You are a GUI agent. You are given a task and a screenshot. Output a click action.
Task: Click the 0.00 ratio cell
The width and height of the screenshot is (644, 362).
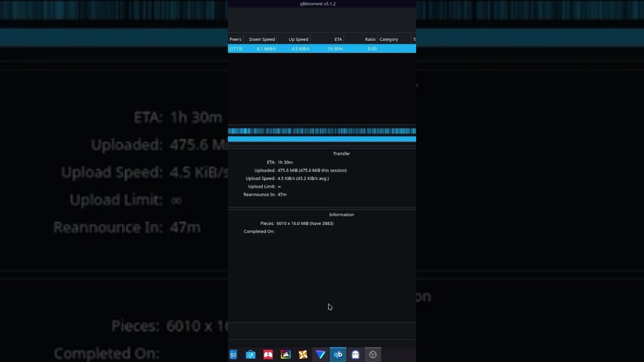click(372, 49)
